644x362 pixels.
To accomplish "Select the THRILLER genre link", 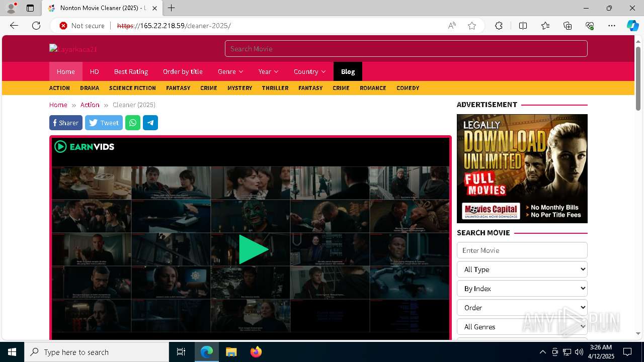I will [x=275, y=88].
